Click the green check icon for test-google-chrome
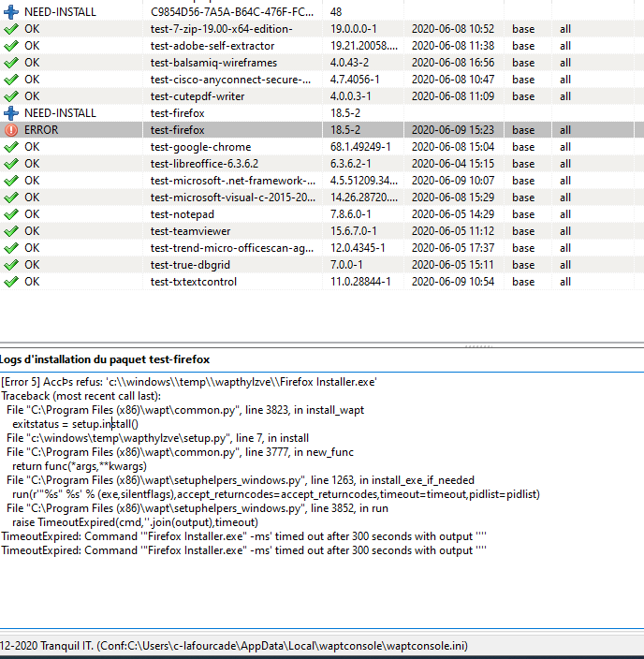The width and height of the screenshot is (644, 659). click(x=11, y=147)
